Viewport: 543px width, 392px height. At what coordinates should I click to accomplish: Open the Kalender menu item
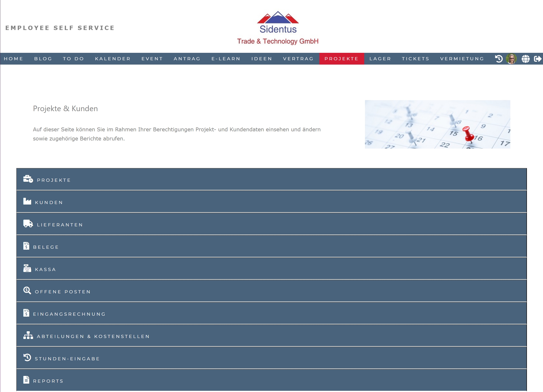point(113,59)
